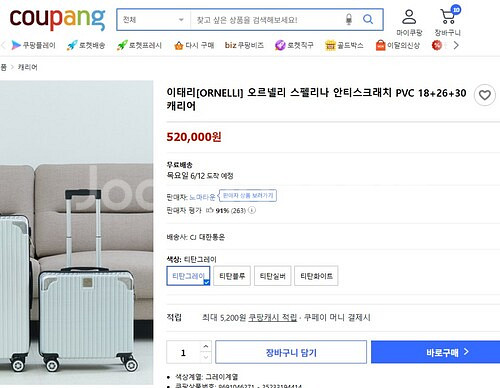
Task: Click the 장바구니 담기 button
Action: [x=291, y=352]
